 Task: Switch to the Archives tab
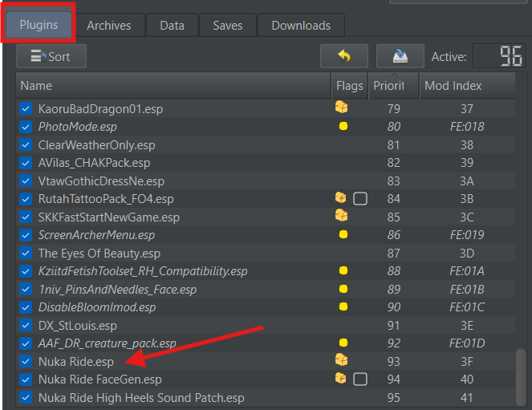coord(109,26)
